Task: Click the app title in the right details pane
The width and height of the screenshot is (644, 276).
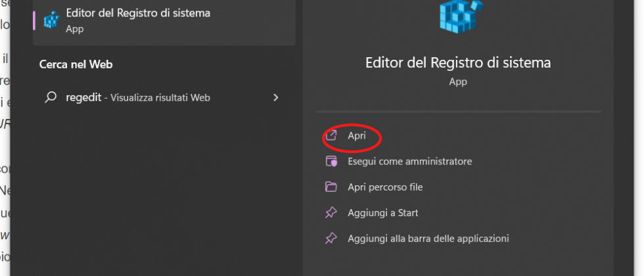Action: 457,62
